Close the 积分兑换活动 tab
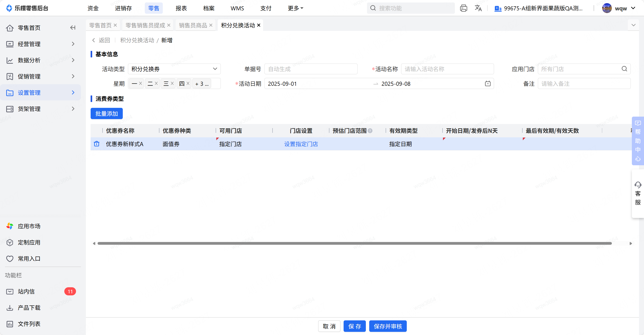644x335 pixels. 259,25
